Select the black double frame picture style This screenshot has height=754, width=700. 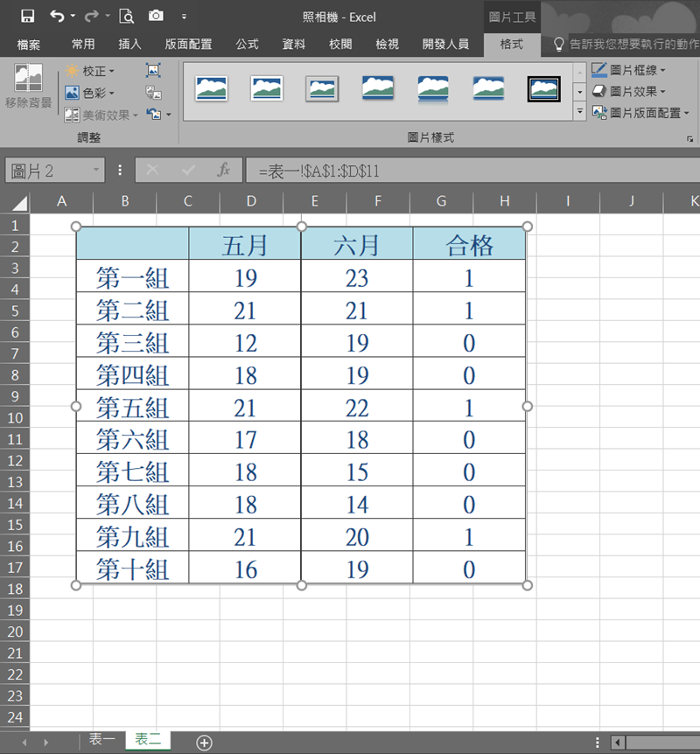(x=543, y=87)
